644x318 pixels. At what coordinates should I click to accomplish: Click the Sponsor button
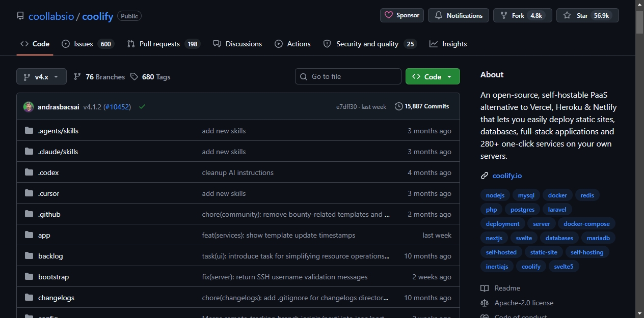click(x=402, y=15)
